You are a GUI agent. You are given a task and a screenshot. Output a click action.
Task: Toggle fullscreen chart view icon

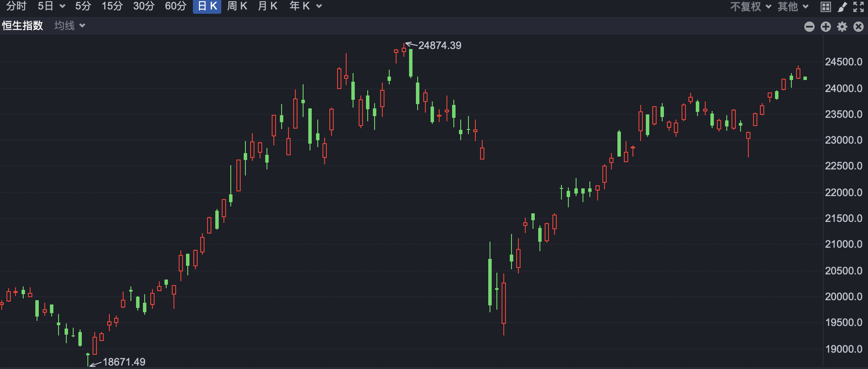[x=859, y=7]
